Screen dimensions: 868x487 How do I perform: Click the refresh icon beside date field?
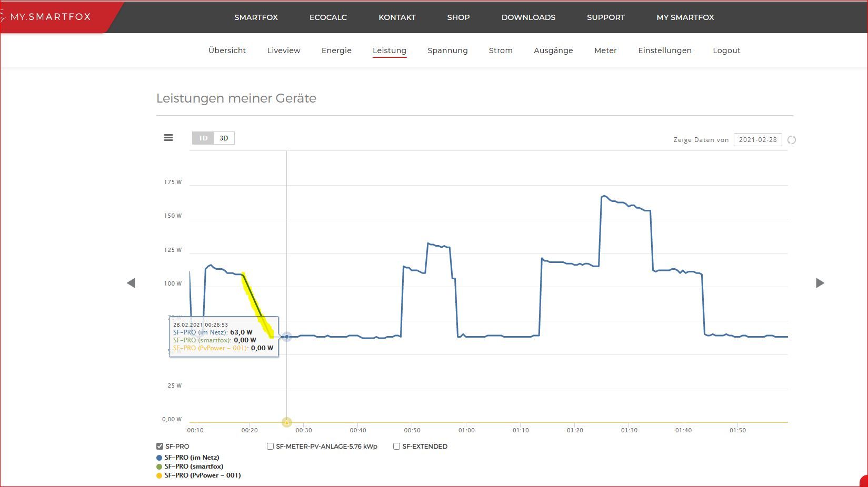coord(792,140)
